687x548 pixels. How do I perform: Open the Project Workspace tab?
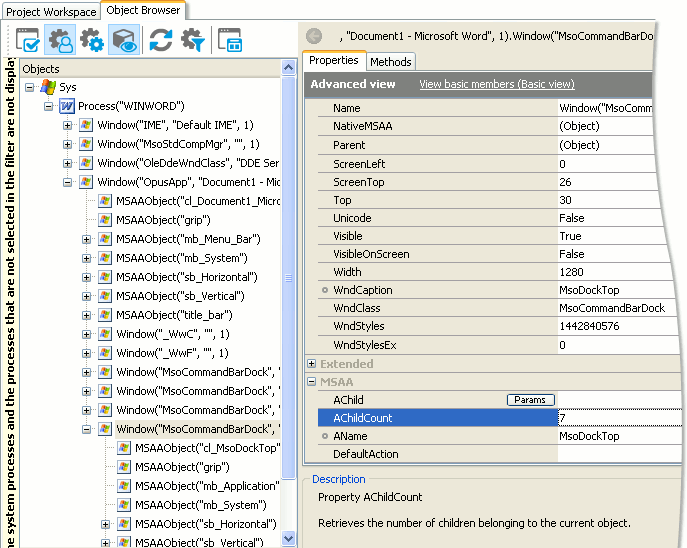click(x=50, y=12)
